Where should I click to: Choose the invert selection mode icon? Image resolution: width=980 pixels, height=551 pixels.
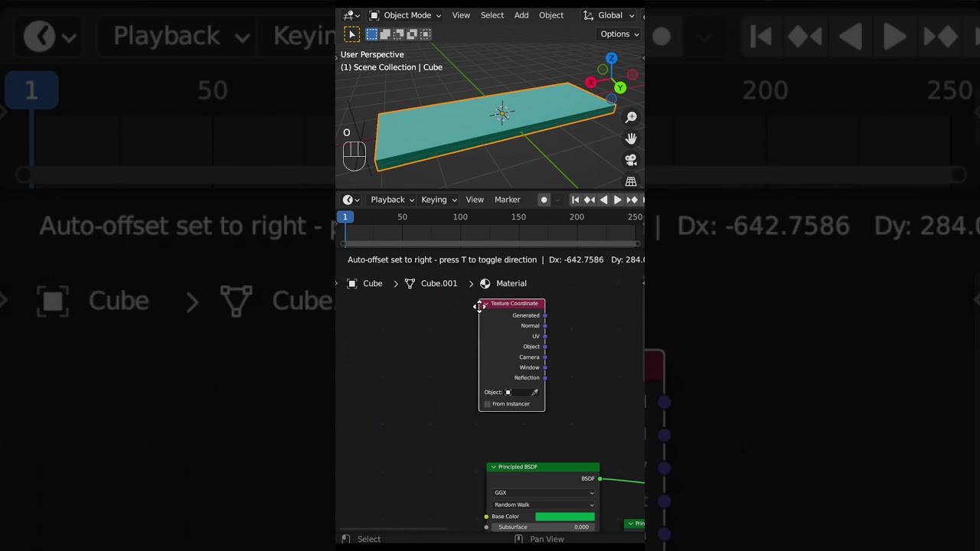412,34
